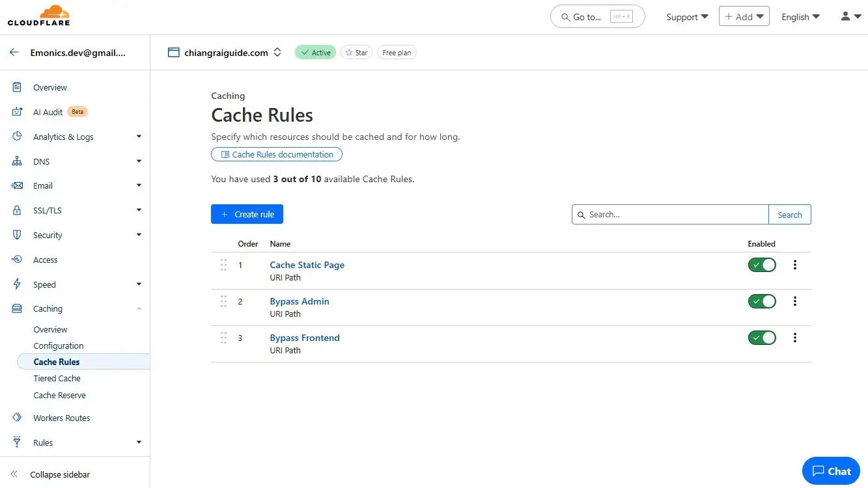The height and width of the screenshot is (488, 868).
Task: Open the Add dropdown button
Action: click(x=744, y=16)
